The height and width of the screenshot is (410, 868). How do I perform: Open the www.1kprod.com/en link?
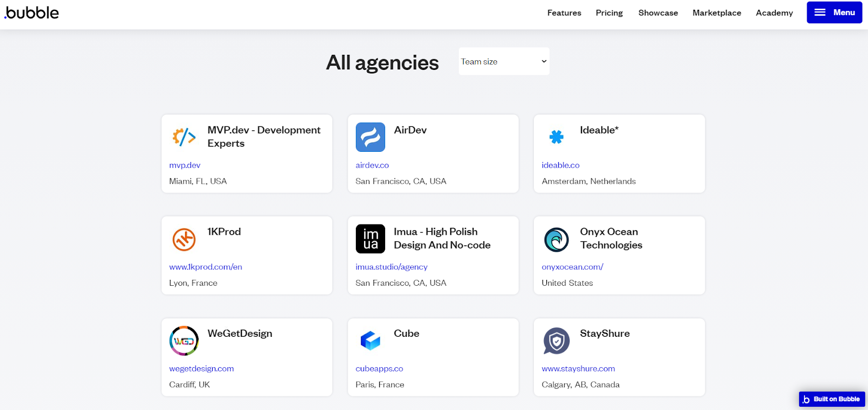pyautogui.click(x=206, y=267)
